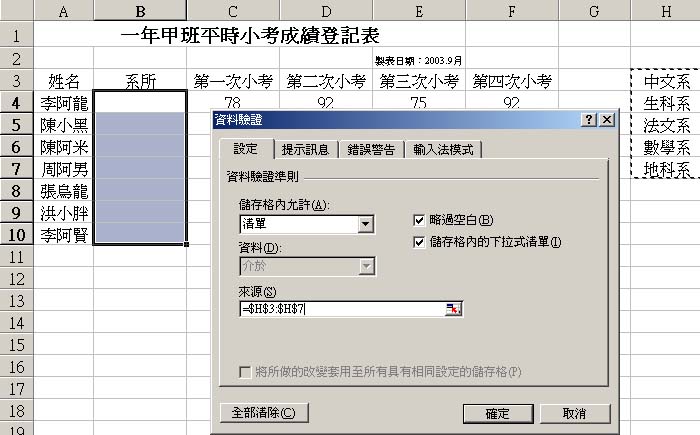Select column B header

(140, 11)
